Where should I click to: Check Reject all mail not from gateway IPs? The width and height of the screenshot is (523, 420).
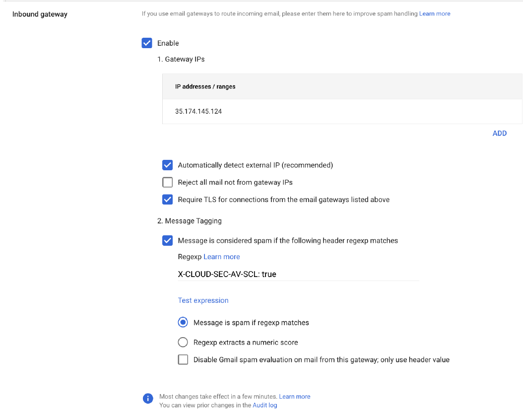168,182
